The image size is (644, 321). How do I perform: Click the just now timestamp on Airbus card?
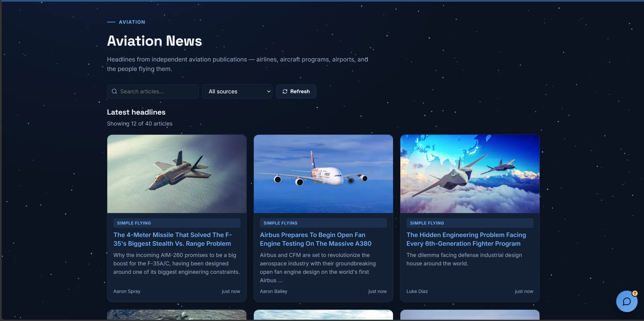click(x=377, y=291)
